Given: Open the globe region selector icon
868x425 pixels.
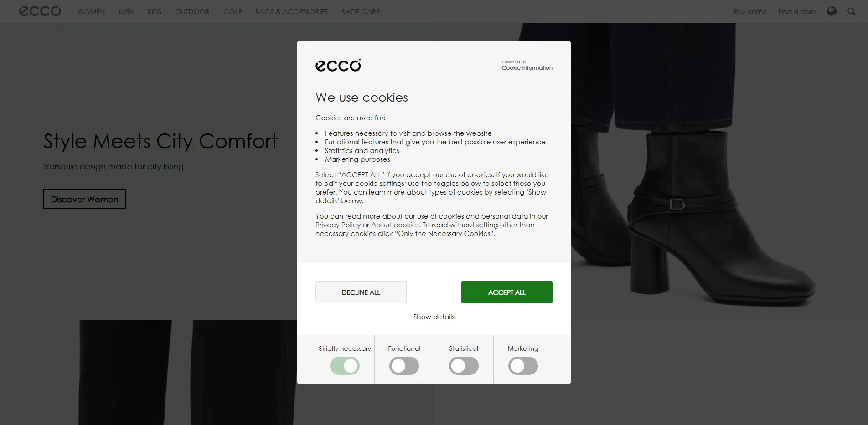Looking at the screenshot, I should point(832,11).
